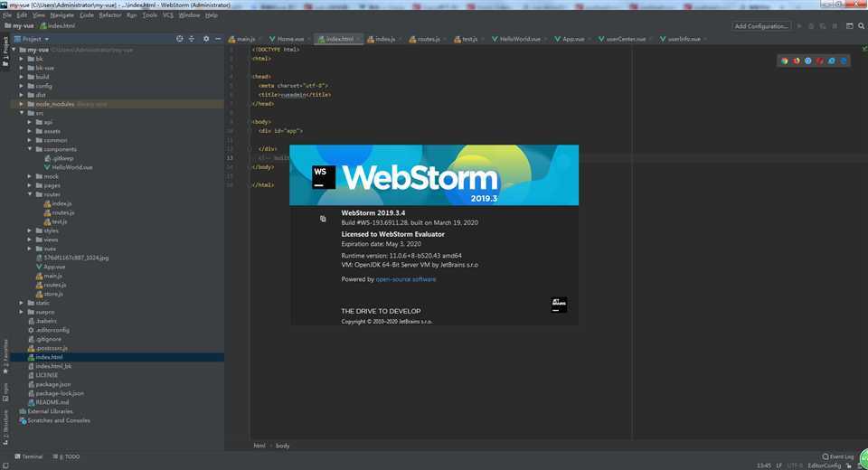Switch to the Home.vue editor tab
868x470 pixels.
pyautogui.click(x=287, y=39)
